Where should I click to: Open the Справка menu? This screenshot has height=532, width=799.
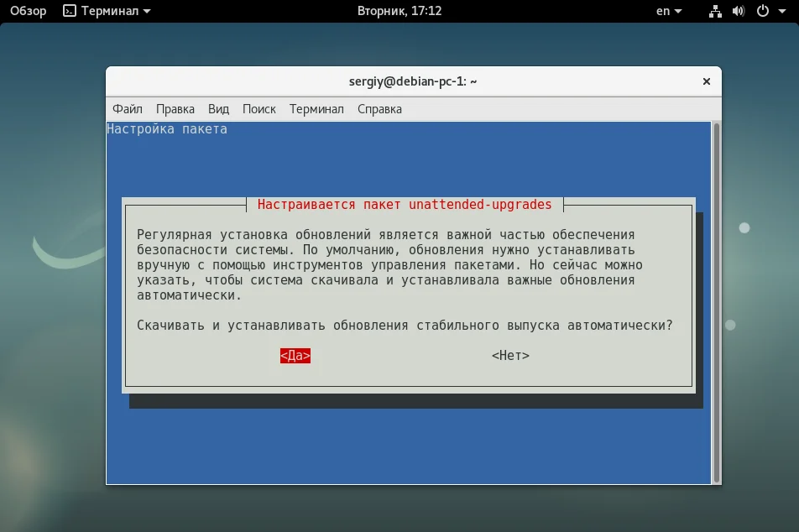379,109
